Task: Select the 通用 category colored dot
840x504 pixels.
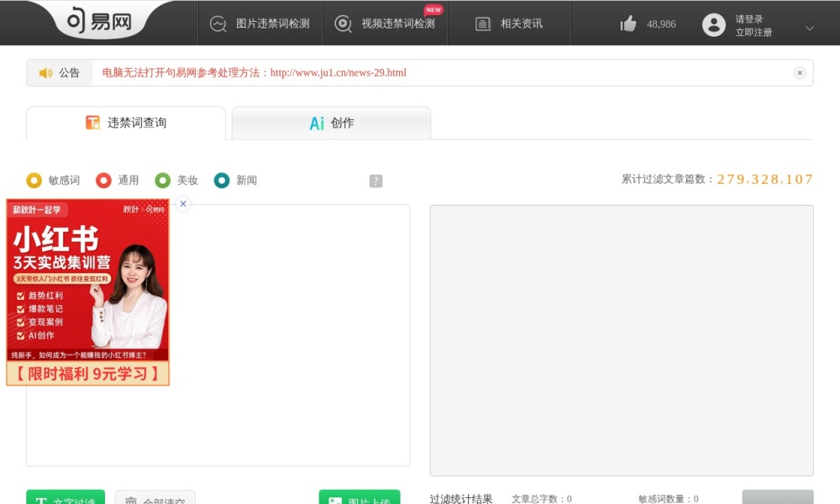Action: click(x=104, y=180)
